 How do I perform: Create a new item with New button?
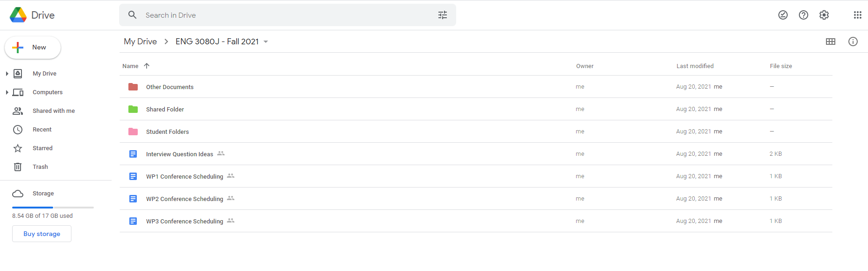pyautogui.click(x=33, y=48)
